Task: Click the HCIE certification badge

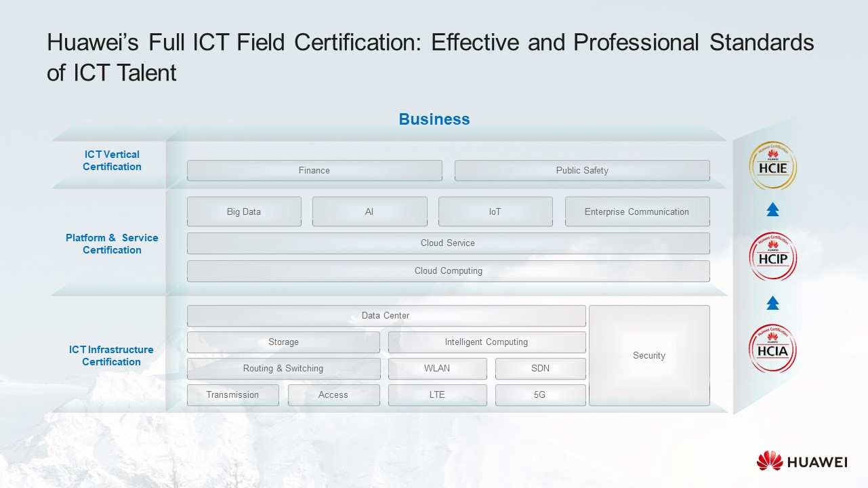Action: (772, 165)
